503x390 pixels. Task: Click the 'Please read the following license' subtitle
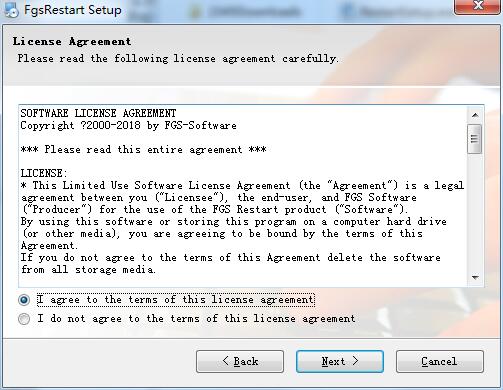pos(178,59)
